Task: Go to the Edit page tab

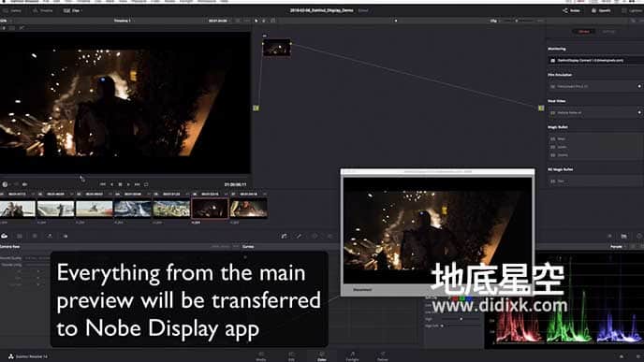Action: (x=291, y=355)
